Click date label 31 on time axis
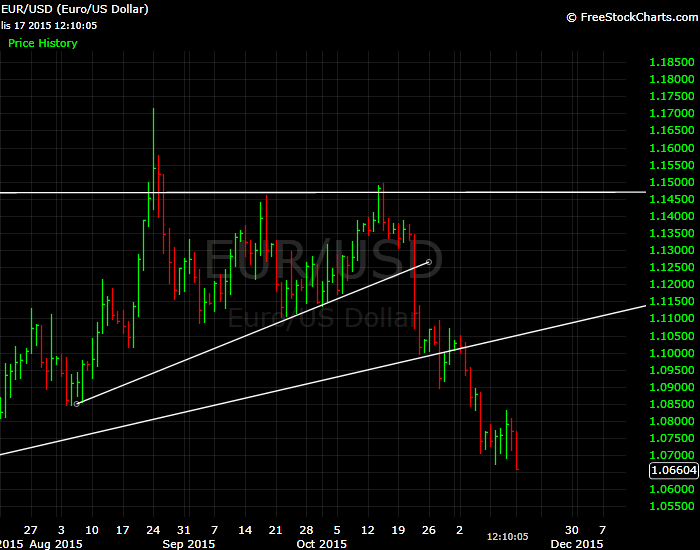The width and height of the screenshot is (700, 550). pos(183,530)
